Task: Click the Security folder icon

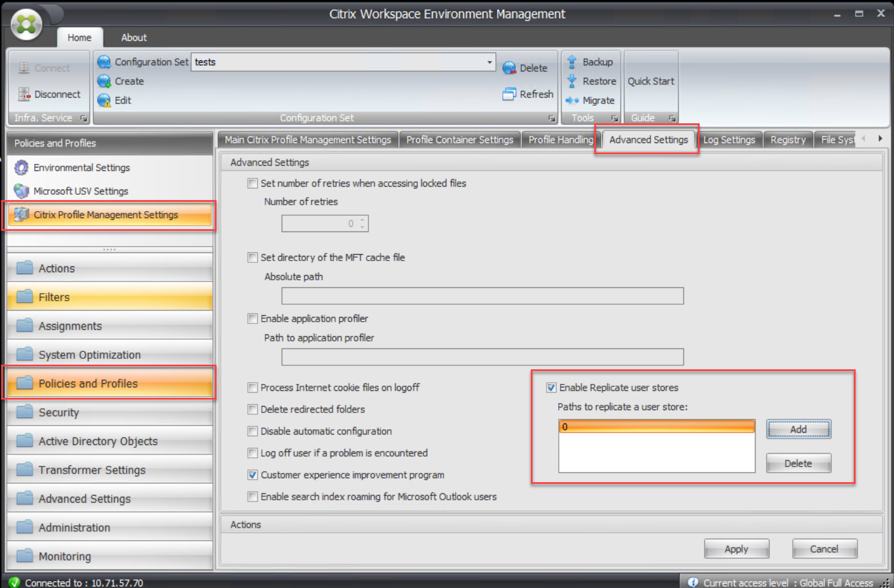Action: coord(24,412)
